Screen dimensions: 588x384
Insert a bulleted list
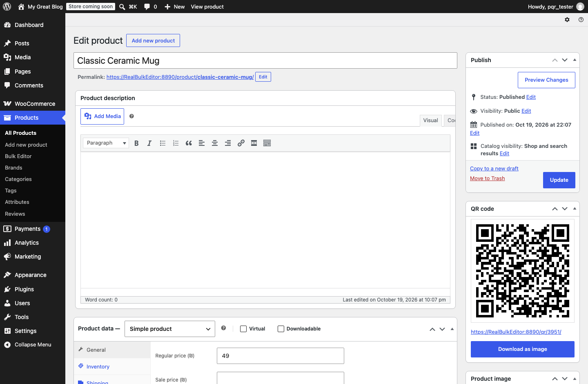[163, 143]
